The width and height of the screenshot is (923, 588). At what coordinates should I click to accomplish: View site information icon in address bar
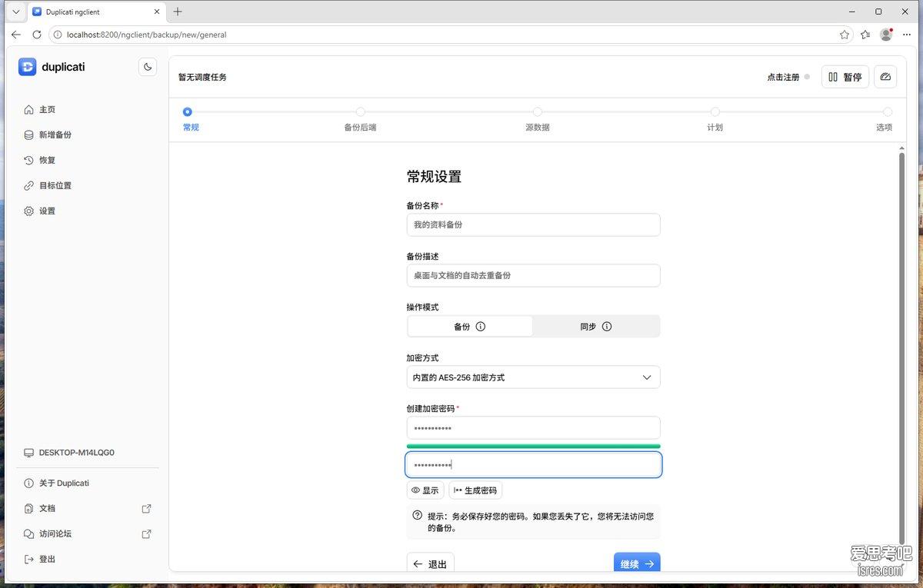coord(58,35)
